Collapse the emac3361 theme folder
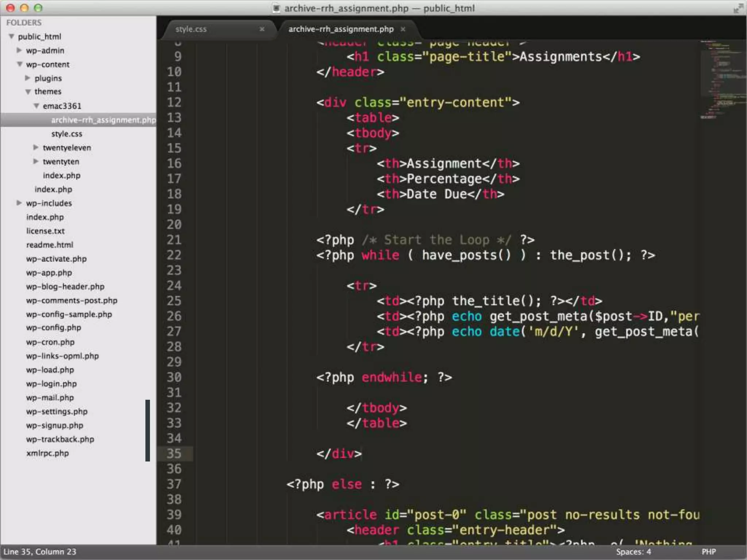This screenshot has height=560, width=747. pos(36,106)
